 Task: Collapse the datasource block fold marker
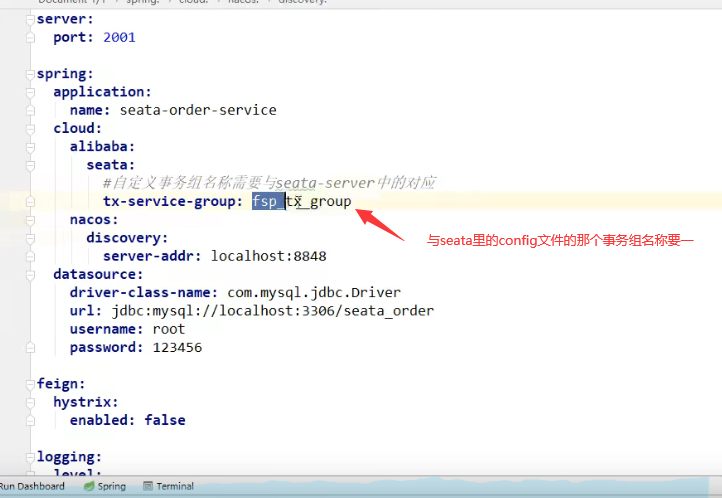coord(30,275)
